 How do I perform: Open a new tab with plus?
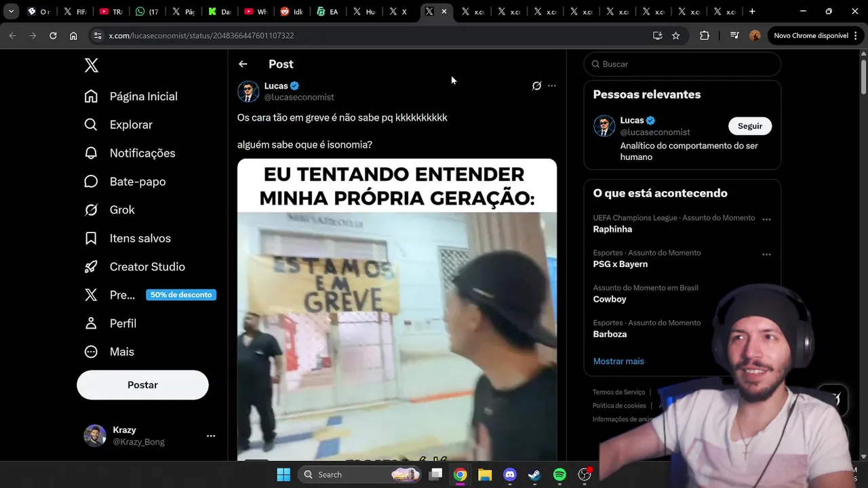click(x=752, y=12)
